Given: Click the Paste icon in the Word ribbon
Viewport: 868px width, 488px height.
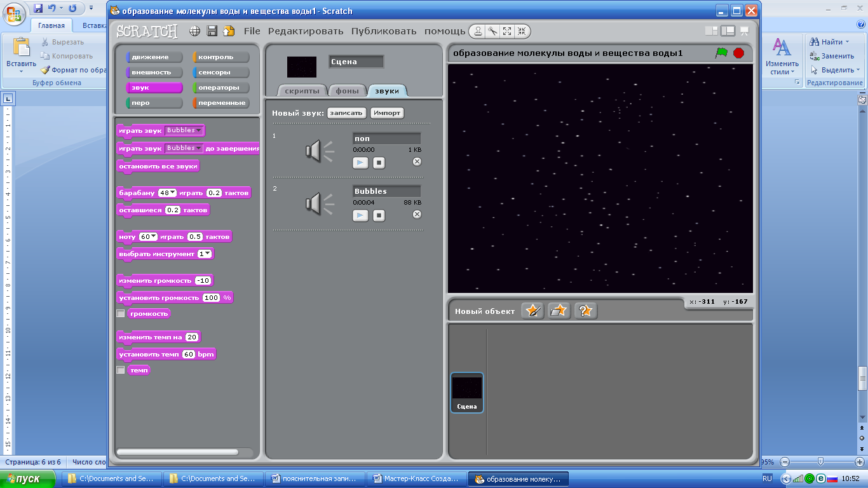Looking at the screenshot, I should 22,48.
